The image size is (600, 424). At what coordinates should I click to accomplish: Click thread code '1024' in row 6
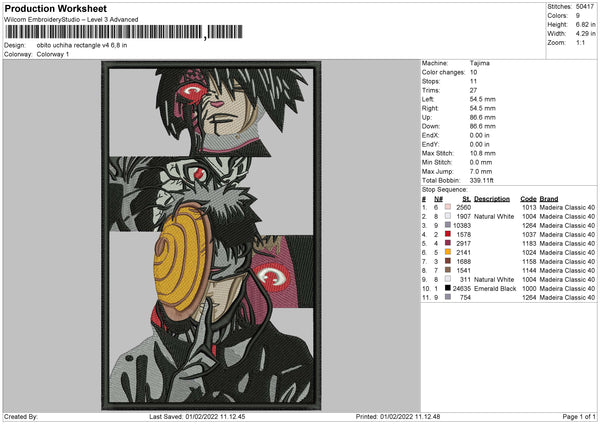[529, 252]
